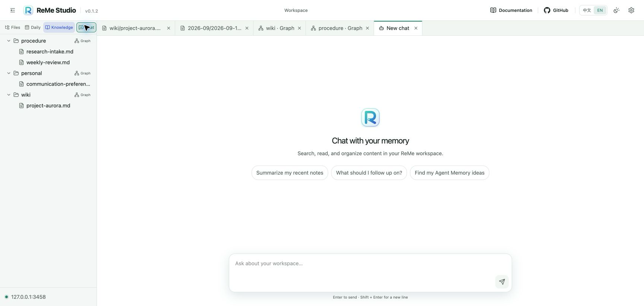This screenshot has width=644, height=306.
Task: Click the personal folder icon
Action: [16, 73]
